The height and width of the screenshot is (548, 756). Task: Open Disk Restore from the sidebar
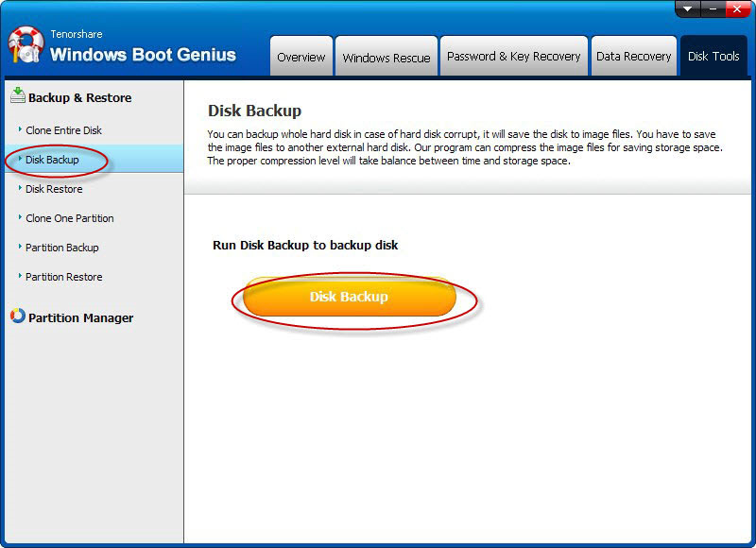tap(54, 189)
